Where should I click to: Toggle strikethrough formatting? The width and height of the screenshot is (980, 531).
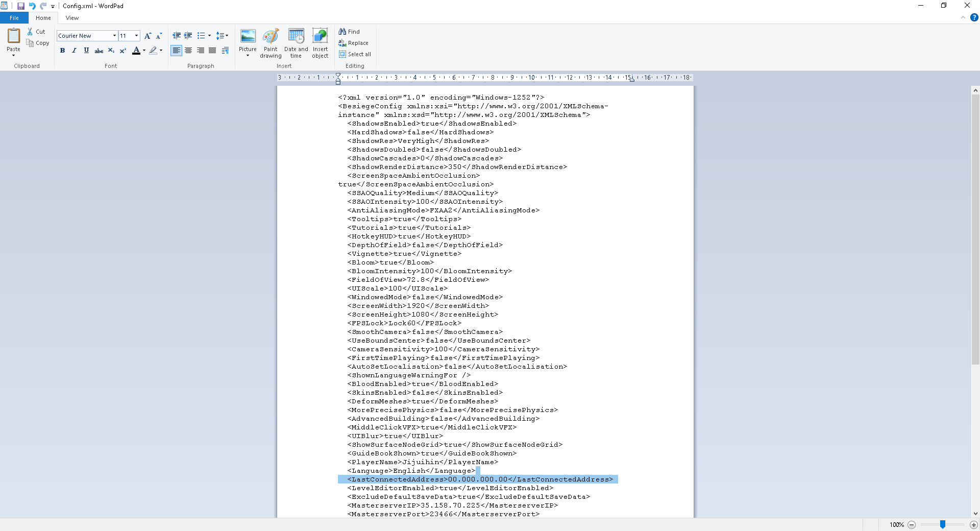pyautogui.click(x=99, y=51)
